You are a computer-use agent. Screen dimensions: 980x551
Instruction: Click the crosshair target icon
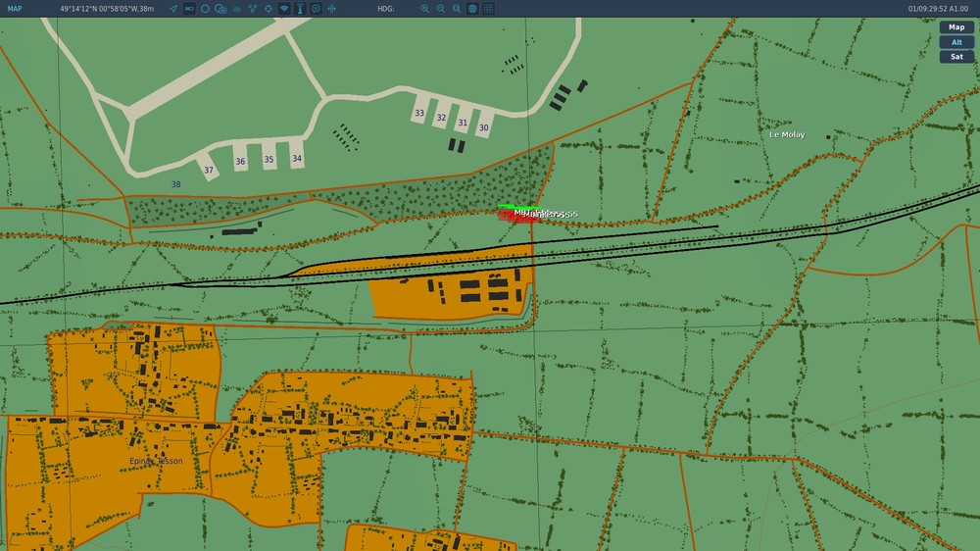pos(269,9)
